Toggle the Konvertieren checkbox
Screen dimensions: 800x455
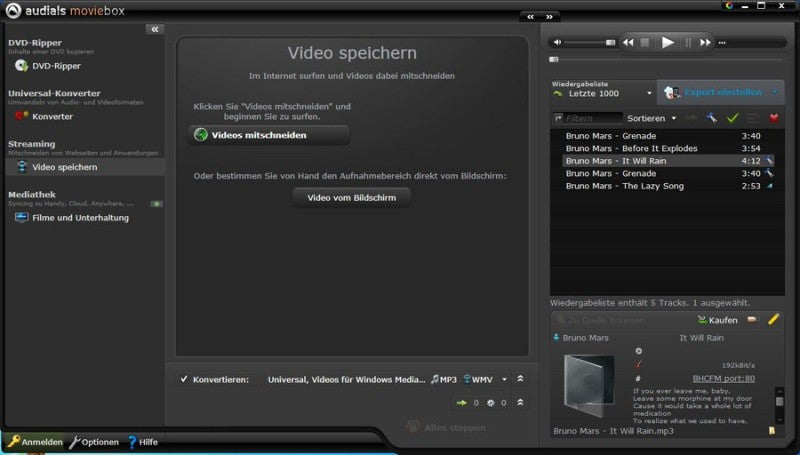click(x=184, y=378)
